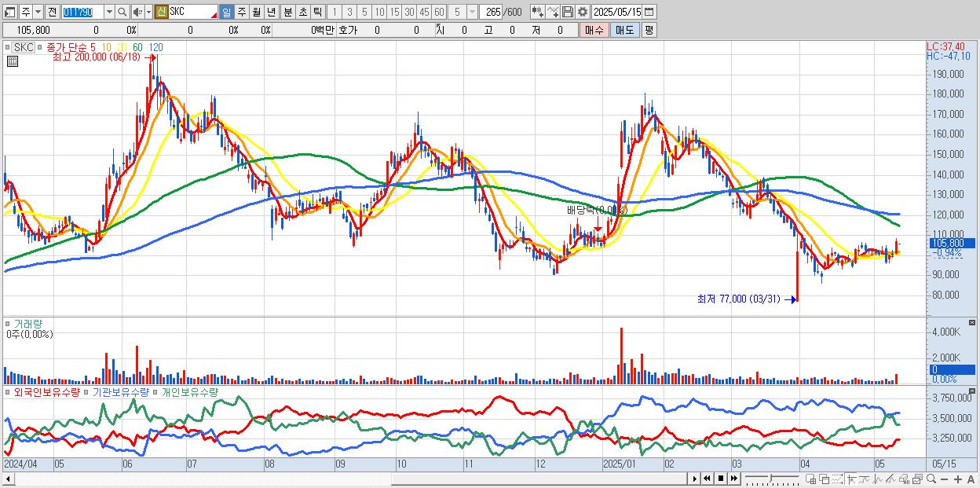Screen dimensions: 980x488
Task: Adjust the playback speed slider
Action: [772, 479]
